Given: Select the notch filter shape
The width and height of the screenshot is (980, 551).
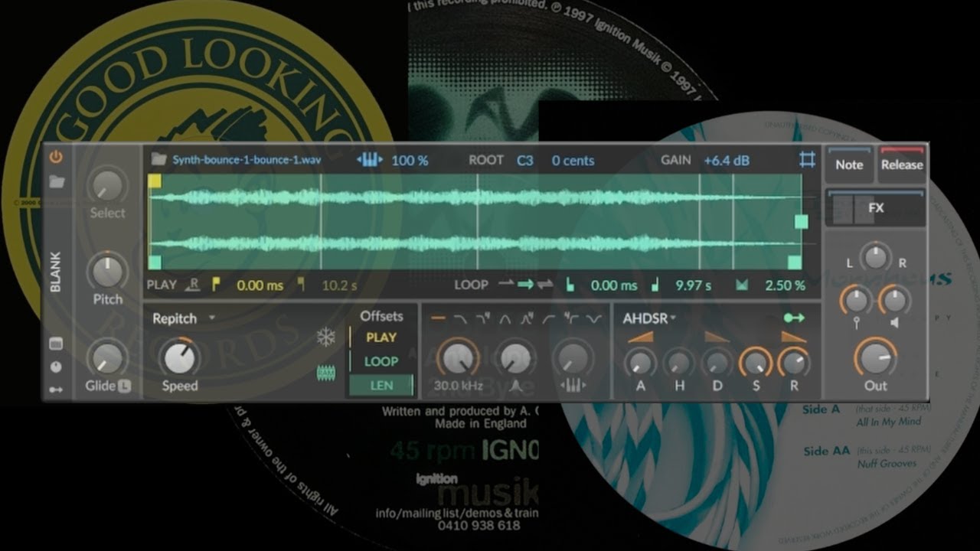Looking at the screenshot, I should pos(594,318).
